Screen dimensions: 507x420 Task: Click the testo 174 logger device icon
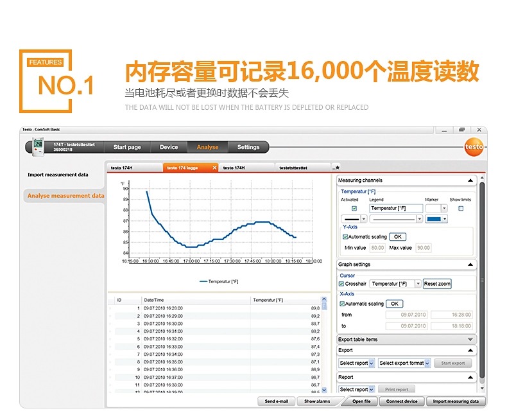click(38, 147)
